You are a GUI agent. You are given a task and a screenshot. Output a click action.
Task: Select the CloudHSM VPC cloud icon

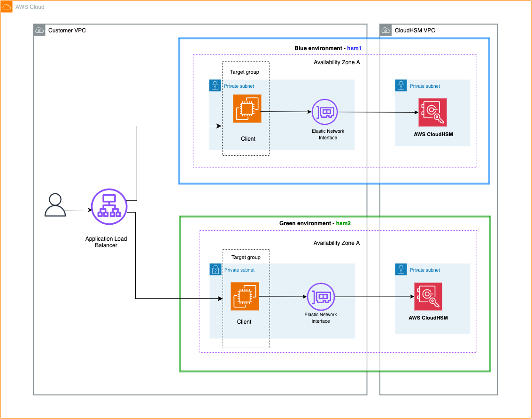[386, 30]
